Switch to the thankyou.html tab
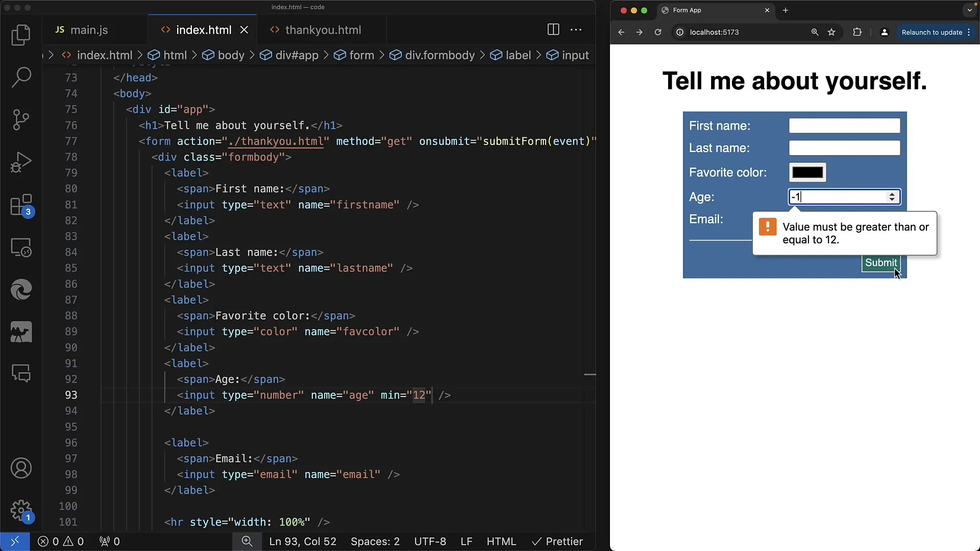 click(x=323, y=30)
